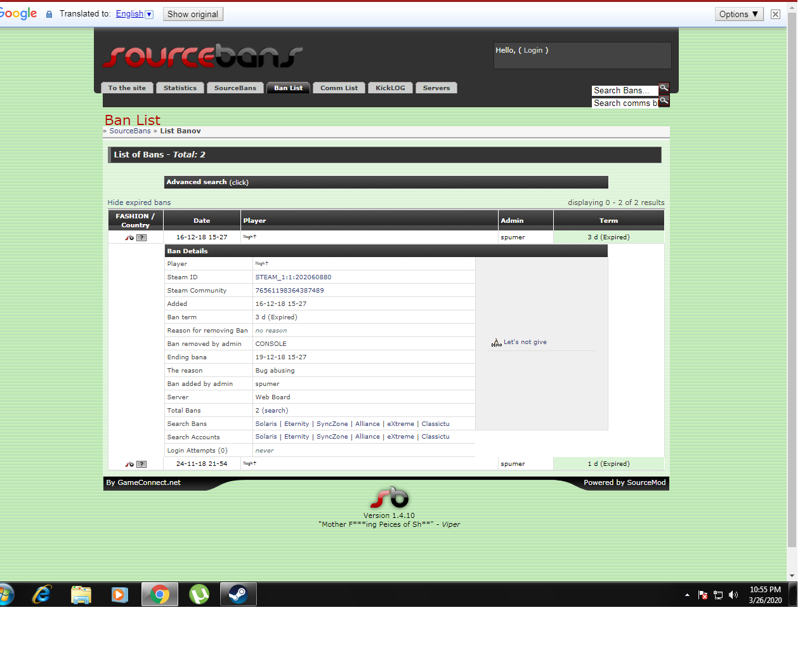Screen dimensions: 812x650
Task: Expand the ban details for the 24-11-18 row
Action: coord(386,464)
